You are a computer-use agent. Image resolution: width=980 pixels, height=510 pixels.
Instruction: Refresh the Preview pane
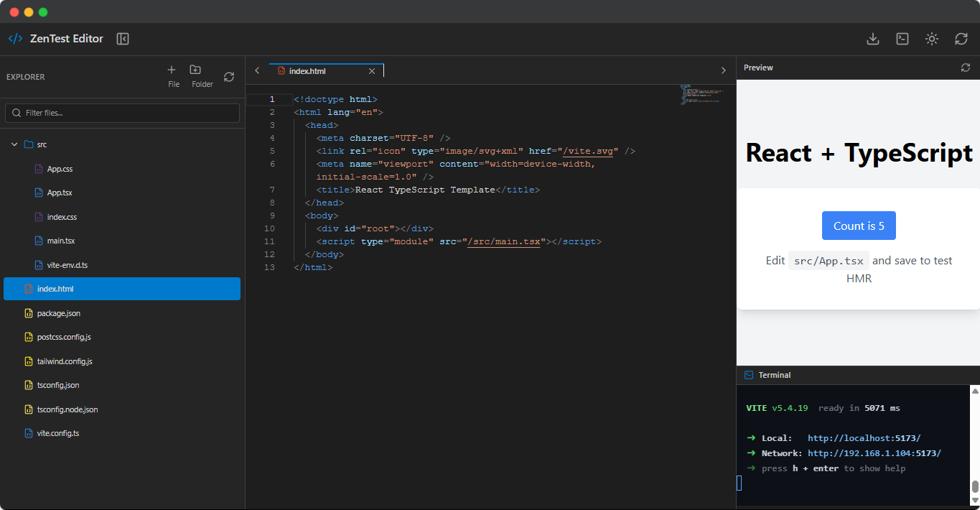point(966,68)
